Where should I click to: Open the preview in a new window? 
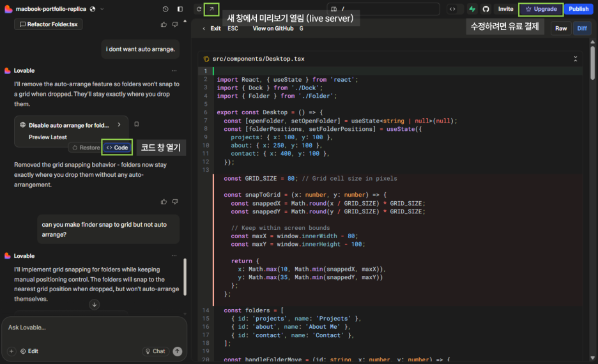click(x=211, y=9)
